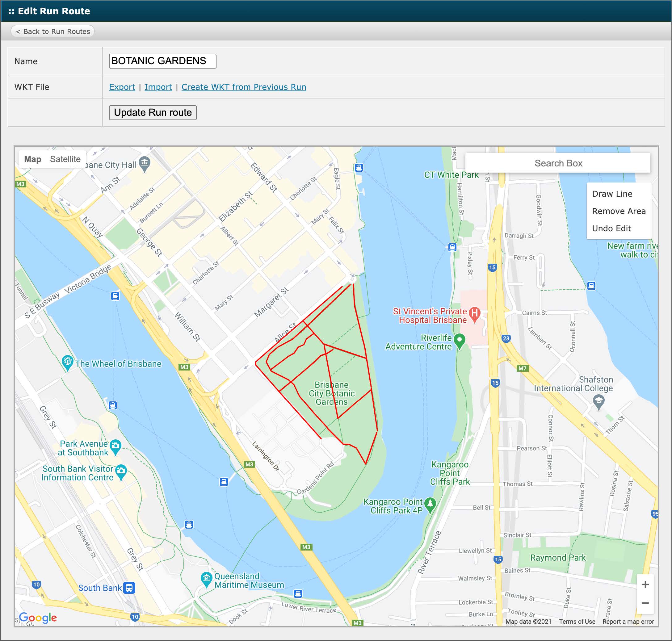
Task: Click the Shafston International College marker
Action: (x=598, y=402)
